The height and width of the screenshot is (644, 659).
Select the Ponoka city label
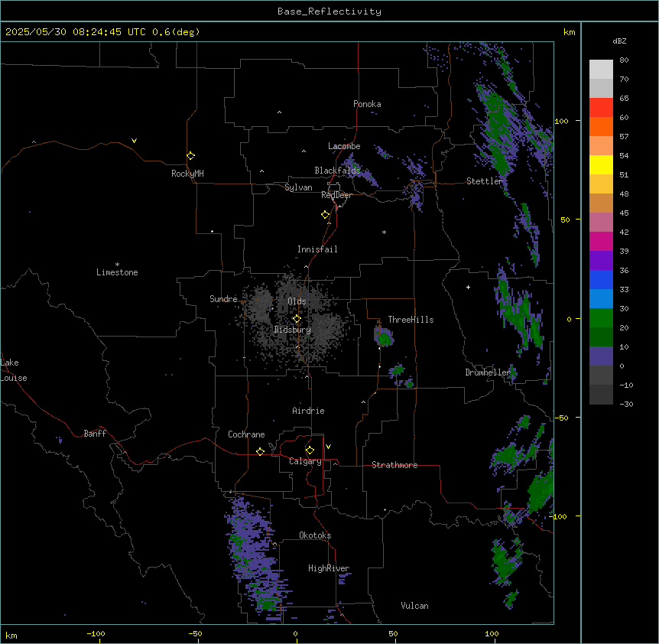[x=367, y=104]
